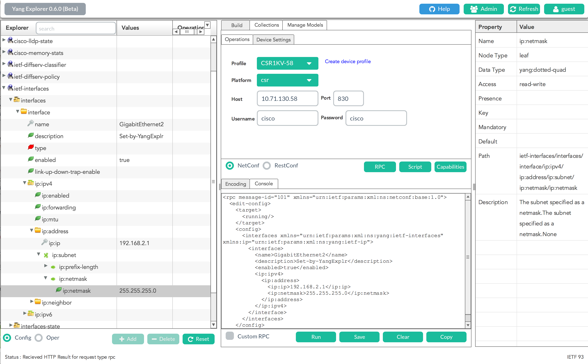Screen dimensions: 588x364
Task: Click the key icon next to name
Action: coord(30,123)
